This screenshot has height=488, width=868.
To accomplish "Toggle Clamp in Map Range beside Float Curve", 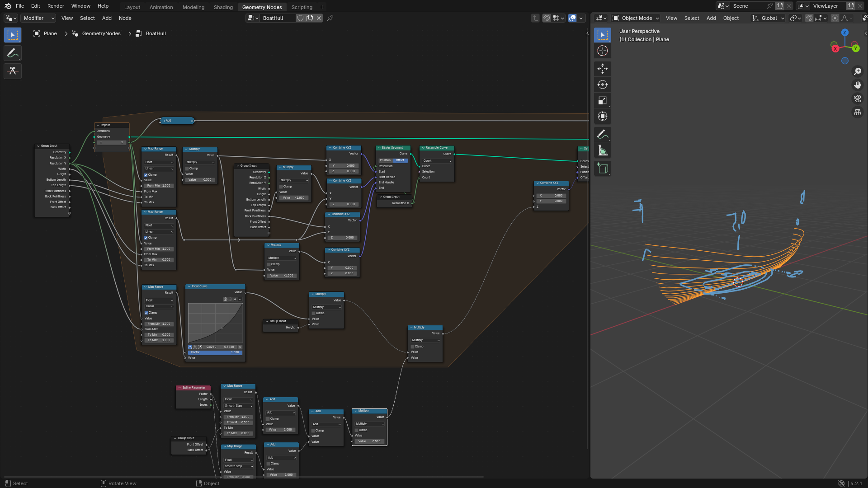I will (146, 313).
